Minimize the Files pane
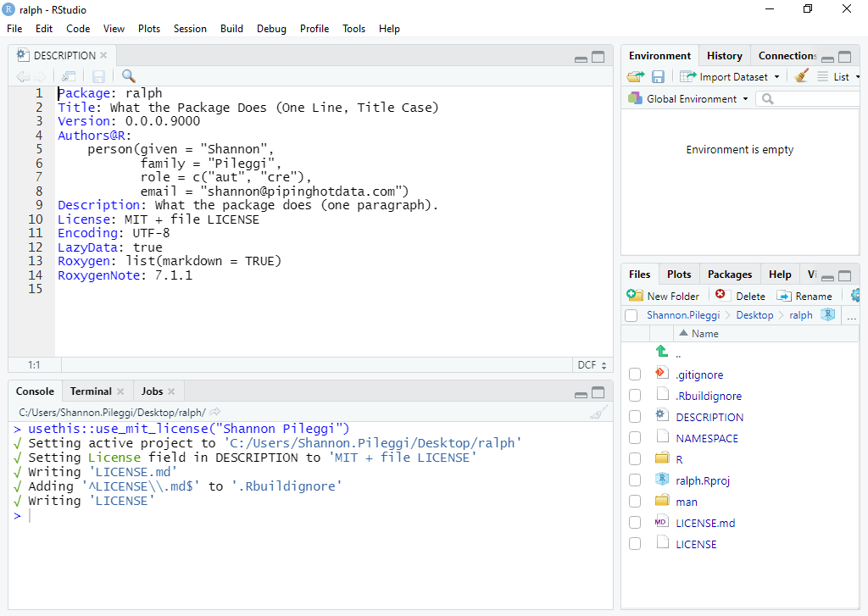 827,278
